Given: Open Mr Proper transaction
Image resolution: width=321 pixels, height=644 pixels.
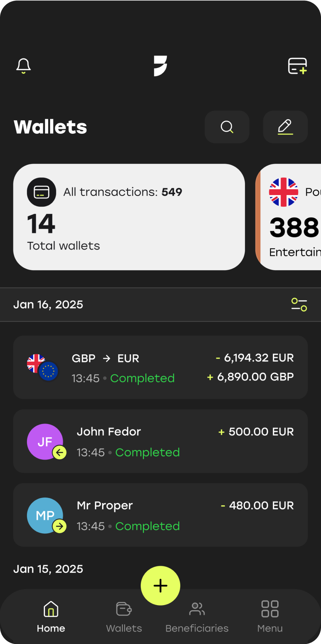Looking at the screenshot, I should 160,515.
